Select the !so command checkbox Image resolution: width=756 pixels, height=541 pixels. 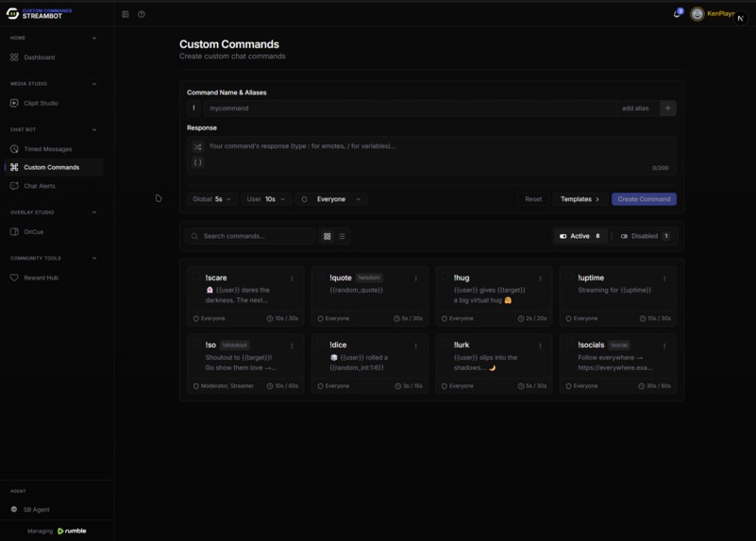click(195, 344)
